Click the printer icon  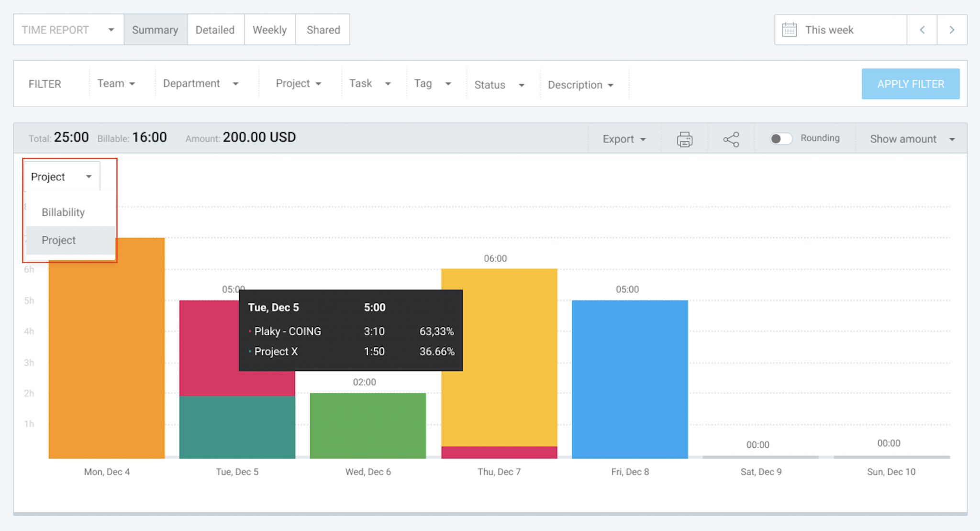[684, 139]
